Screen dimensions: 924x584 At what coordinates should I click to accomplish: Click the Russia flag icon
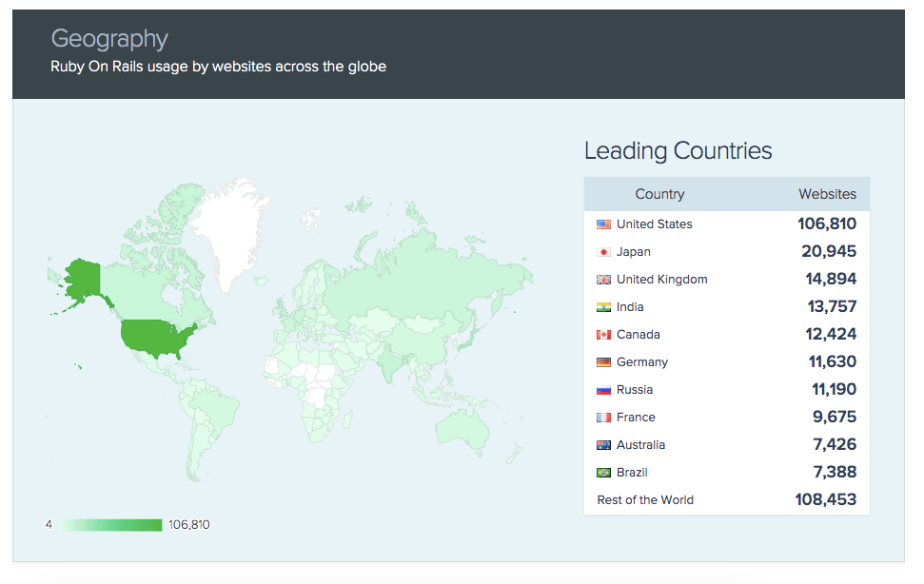click(x=603, y=390)
